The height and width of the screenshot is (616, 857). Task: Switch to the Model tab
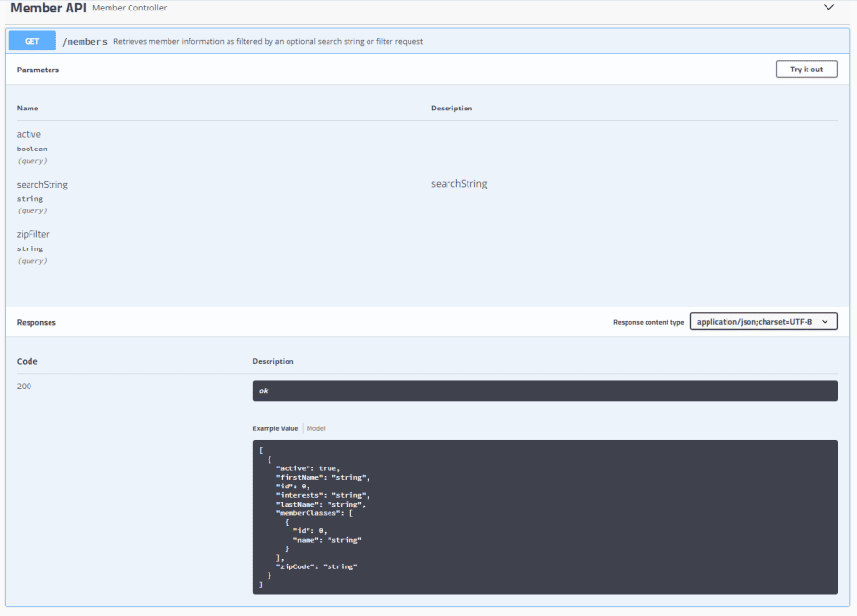[x=315, y=428]
